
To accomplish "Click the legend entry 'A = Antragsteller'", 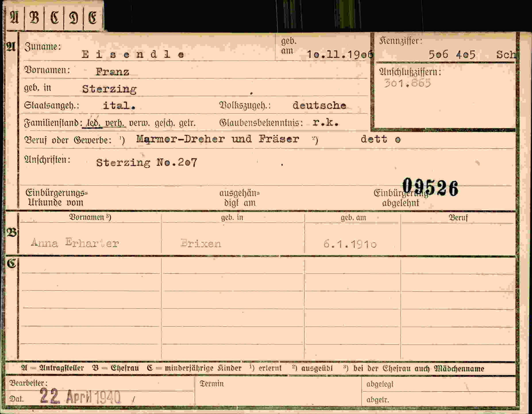I will click(x=53, y=368).
